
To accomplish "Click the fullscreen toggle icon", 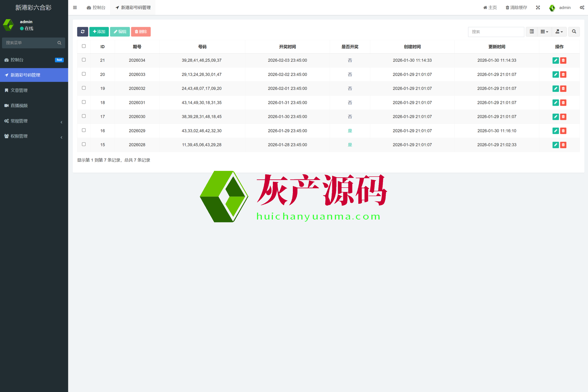I will pyautogui.click(x=538, y=8).
